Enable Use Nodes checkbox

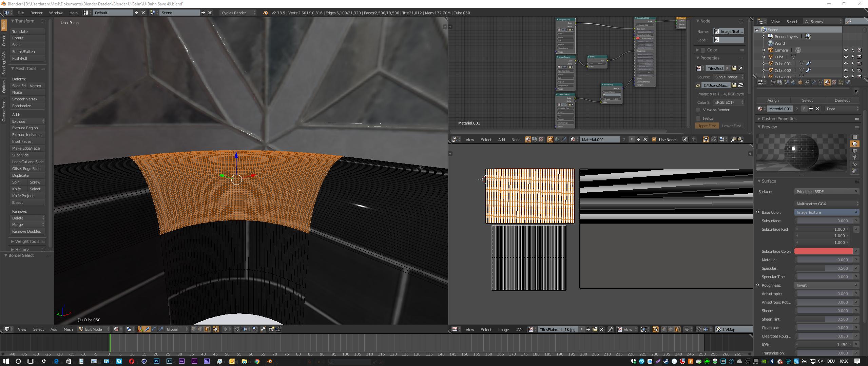(x=654, y=139)
